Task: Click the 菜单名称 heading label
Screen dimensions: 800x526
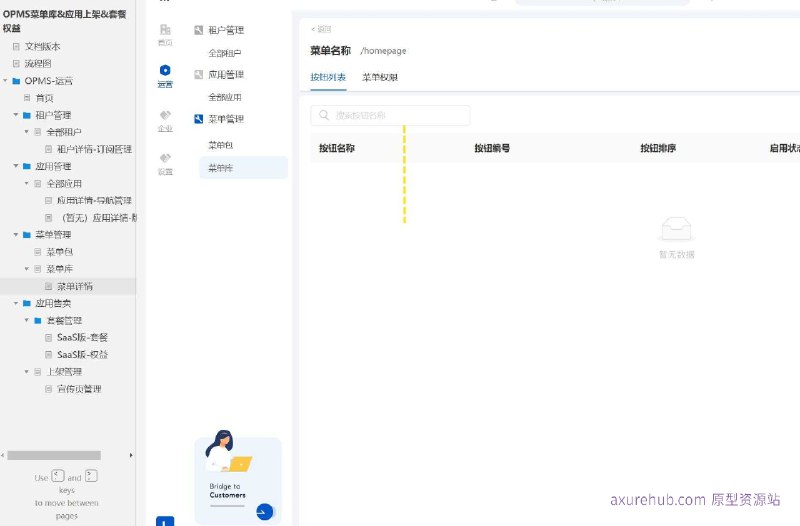Action: coord(331,51)
